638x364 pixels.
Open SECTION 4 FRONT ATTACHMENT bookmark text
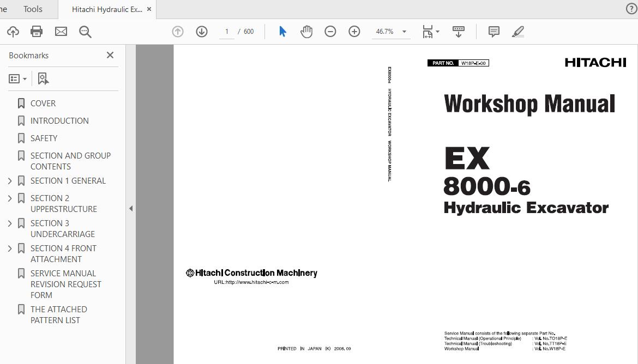point(63,254)
